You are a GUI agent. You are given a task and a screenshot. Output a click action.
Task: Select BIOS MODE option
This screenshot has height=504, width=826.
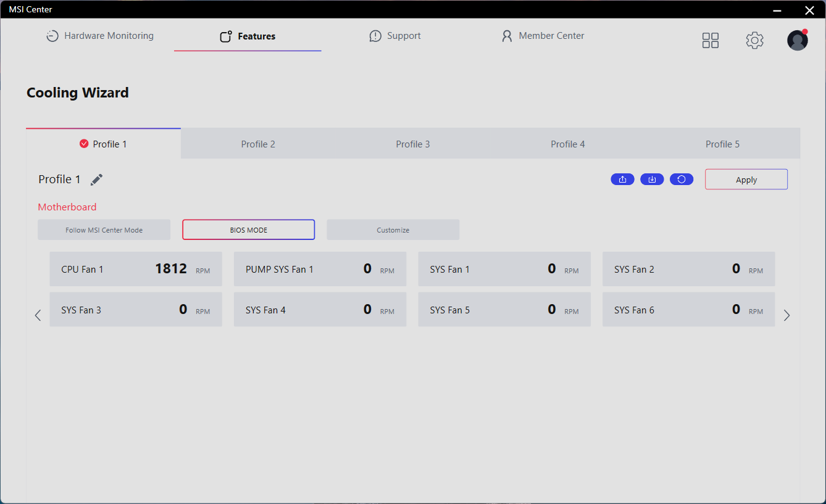click(248, 230)
